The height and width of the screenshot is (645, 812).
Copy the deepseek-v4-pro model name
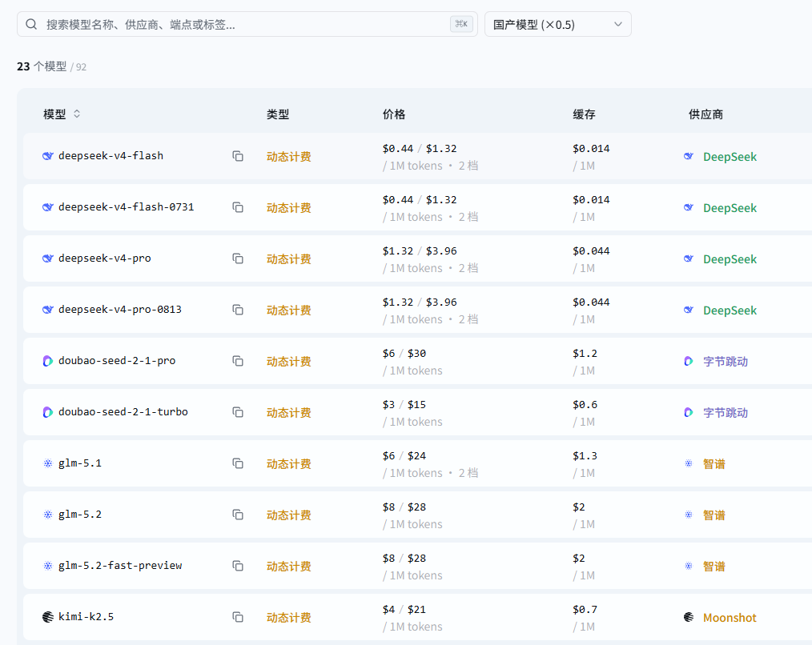tap(238, 258)
